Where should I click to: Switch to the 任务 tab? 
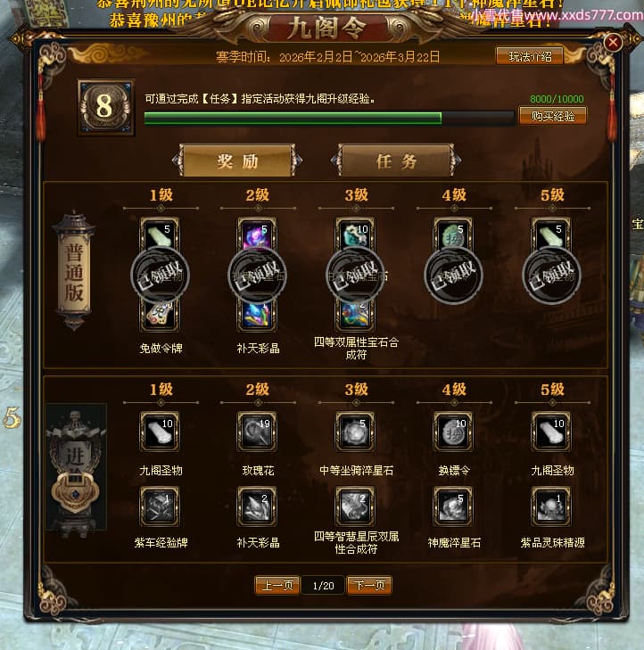click(x=396, y=160)
